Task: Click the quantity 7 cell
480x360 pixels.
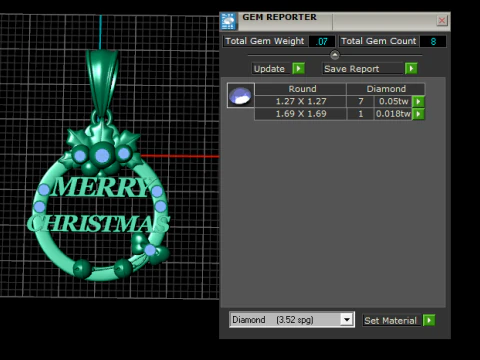Action: [361, 101]
